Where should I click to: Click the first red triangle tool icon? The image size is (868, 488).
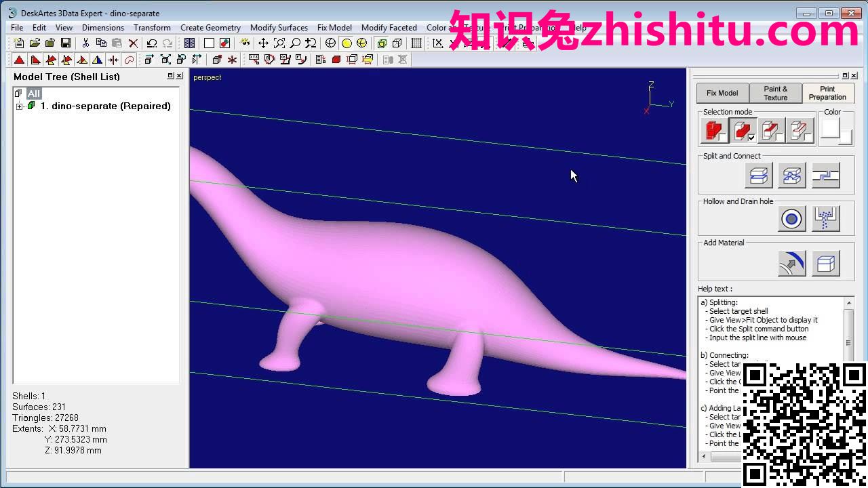click(x=19, y=60)
